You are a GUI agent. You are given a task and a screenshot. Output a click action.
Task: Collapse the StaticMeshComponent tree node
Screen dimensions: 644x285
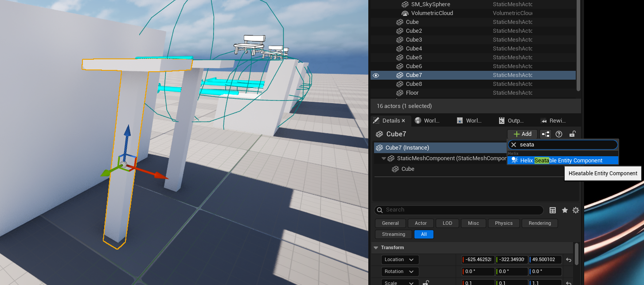pos(383,158)
